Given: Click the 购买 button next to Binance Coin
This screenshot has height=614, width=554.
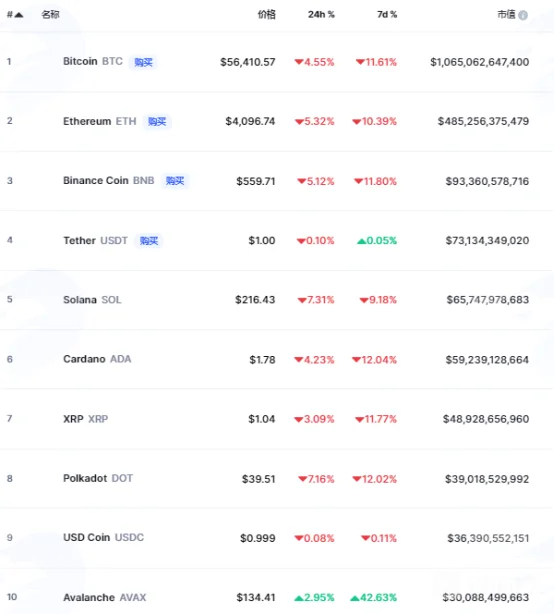Looking at the screenshot, I should 175,181.
